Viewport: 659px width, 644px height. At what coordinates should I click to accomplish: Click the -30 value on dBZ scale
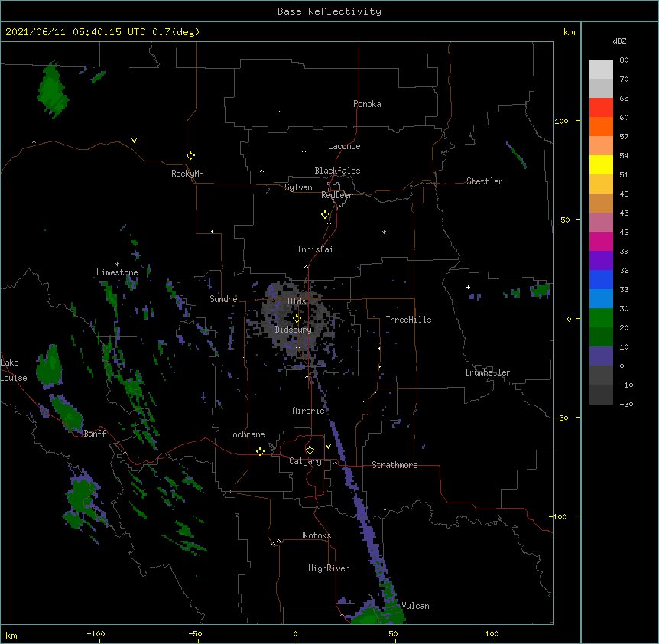(x=626, y=404)
